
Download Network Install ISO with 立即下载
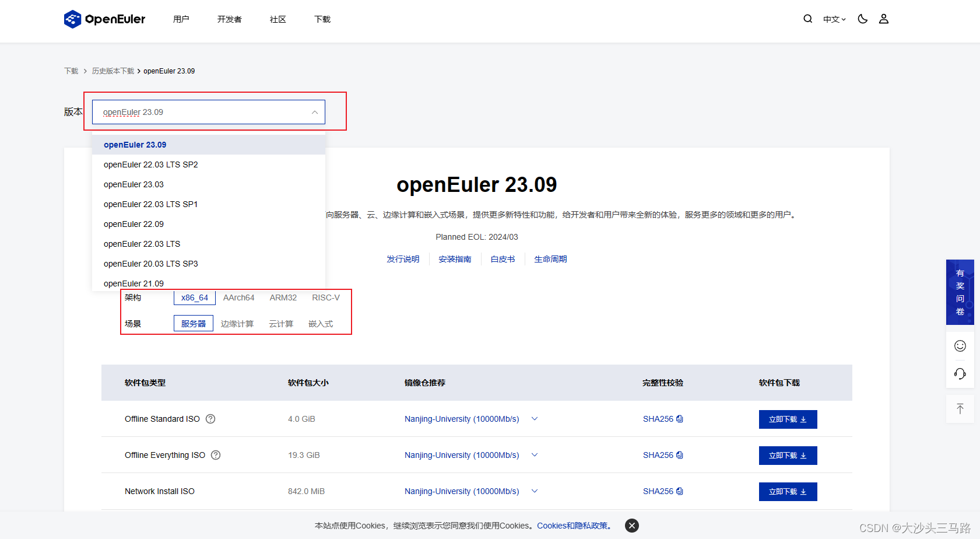point(788,492)
